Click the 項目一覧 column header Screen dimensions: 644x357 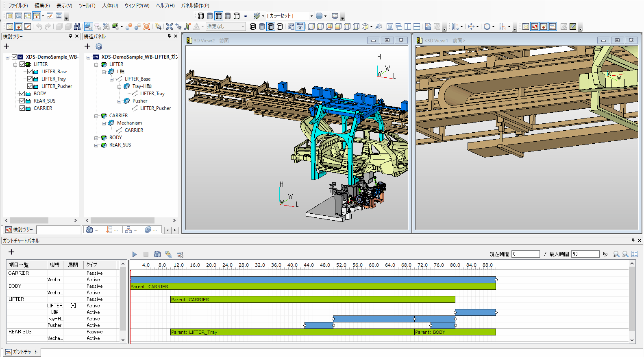coord(19,265)
